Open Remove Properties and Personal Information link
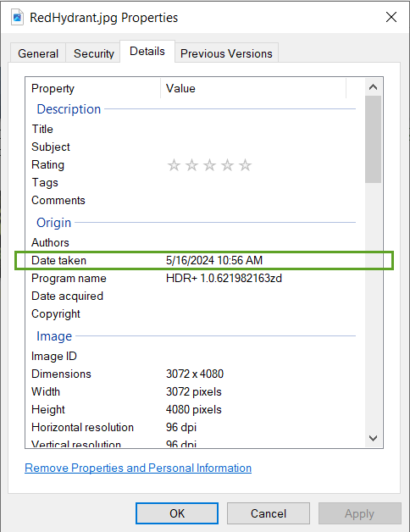410x532 pixels. tap(138, 468)
